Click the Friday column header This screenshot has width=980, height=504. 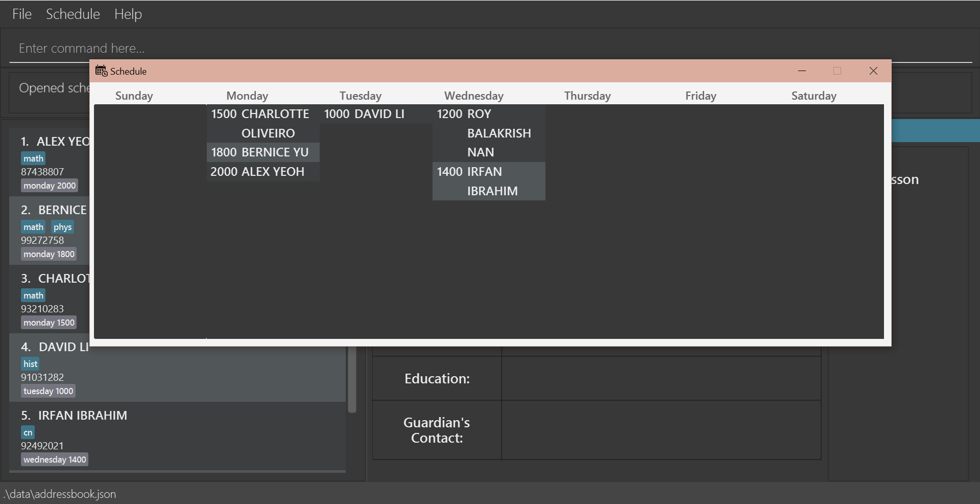click(x=701, y=96)
